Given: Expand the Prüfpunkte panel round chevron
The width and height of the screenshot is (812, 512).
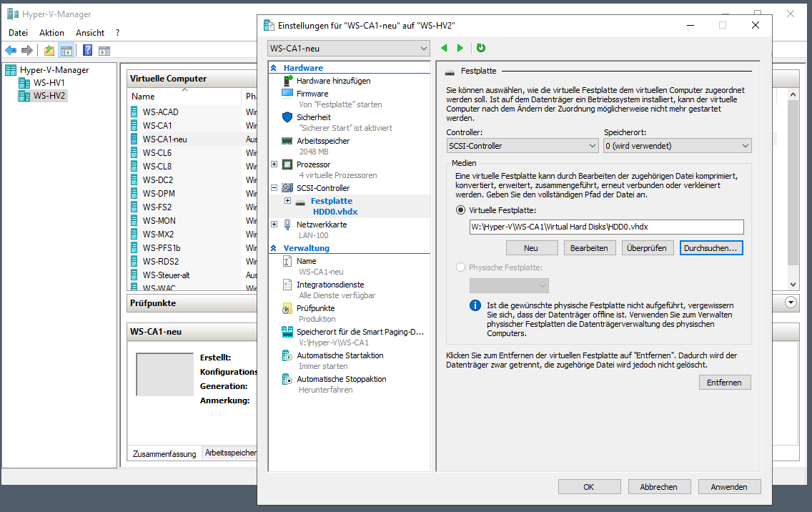Looking at the screenshot, I should tap(791, 302).
